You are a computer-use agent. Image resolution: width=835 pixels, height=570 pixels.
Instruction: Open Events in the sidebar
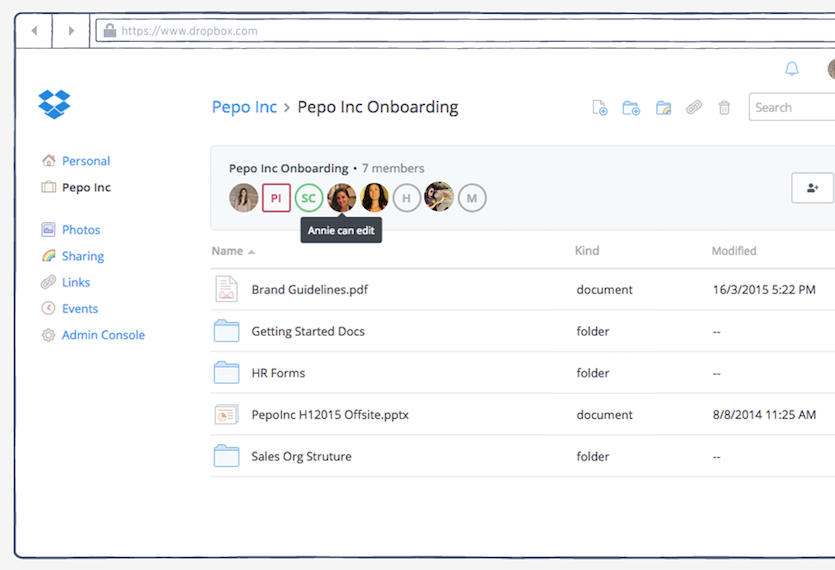[x=80, y=309]
